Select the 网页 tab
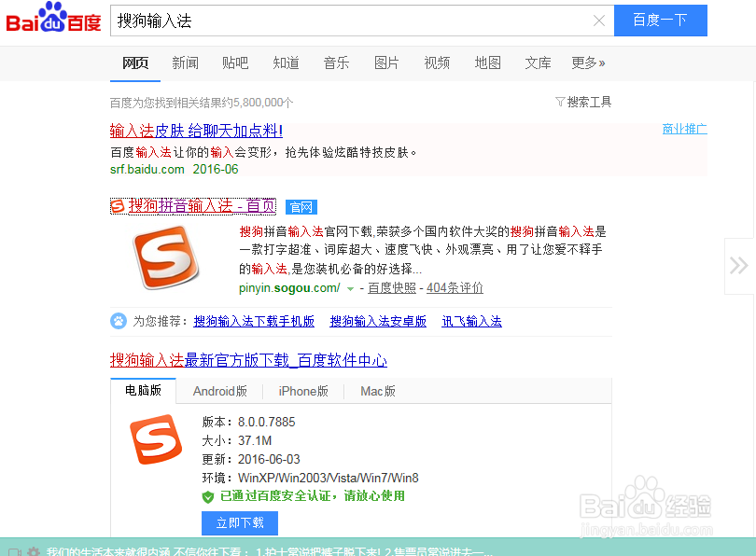 (135, 63)
